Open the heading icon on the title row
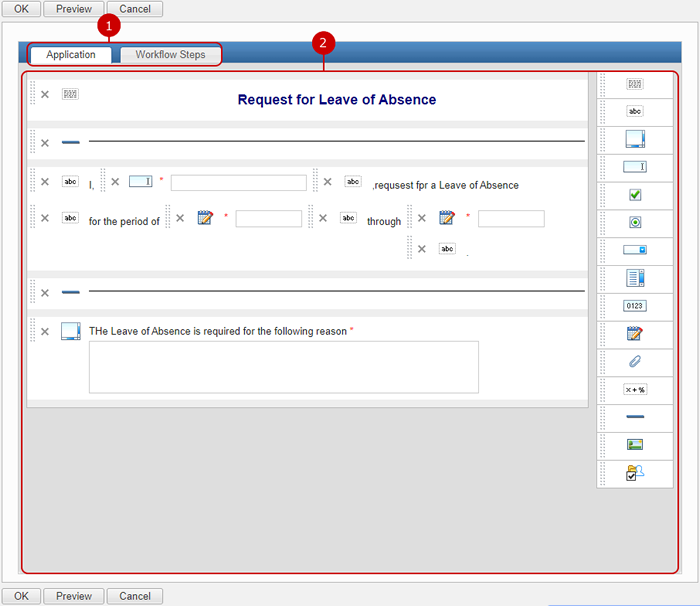Viewport: 700px width, 606px height. click(x=70, y=94)
